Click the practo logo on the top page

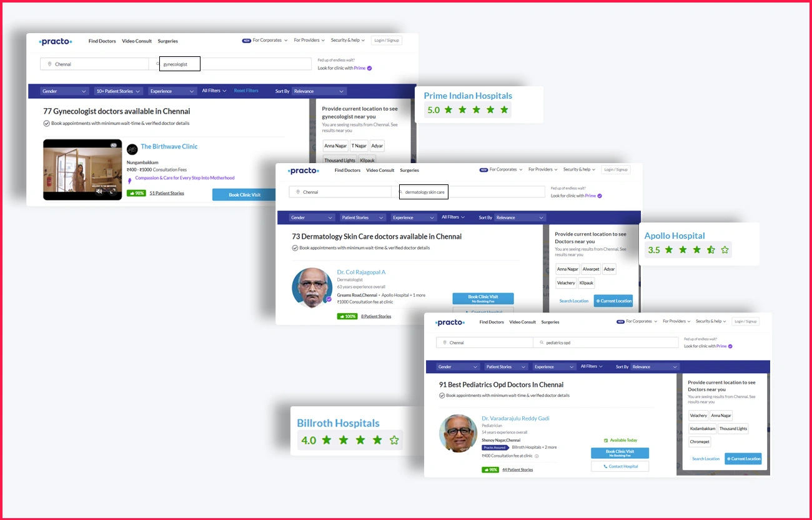[x=55, y=41]
